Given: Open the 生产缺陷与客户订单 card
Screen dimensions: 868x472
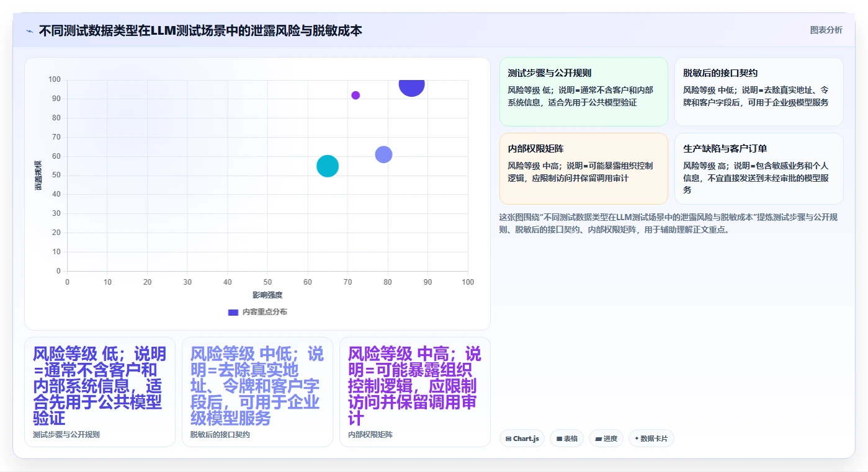Looking at the screenshot, I should 759,168.
